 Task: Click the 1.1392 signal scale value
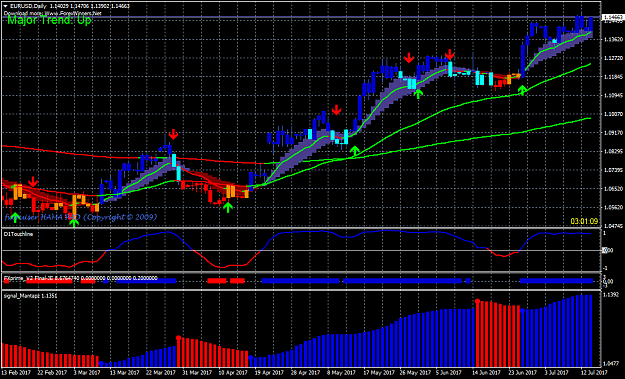tap(610, 295)
